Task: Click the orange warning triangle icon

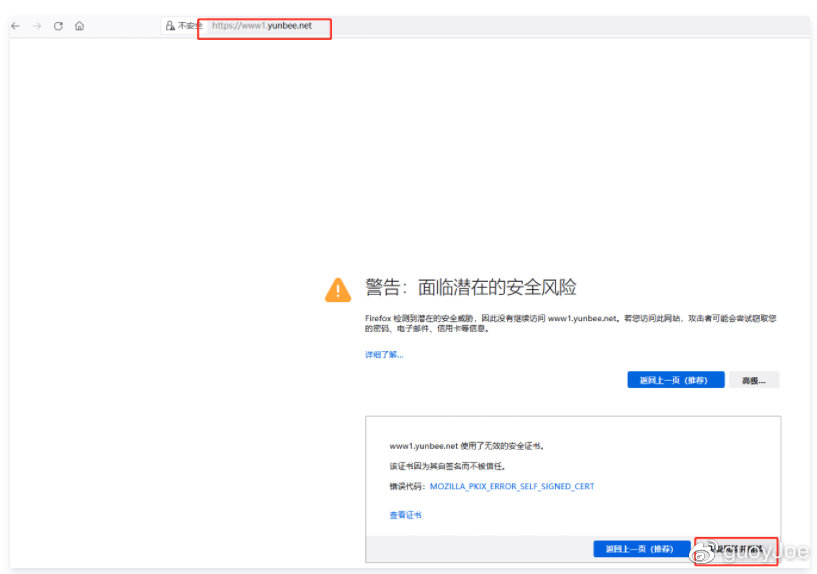Action: click(x=338, y=290)
